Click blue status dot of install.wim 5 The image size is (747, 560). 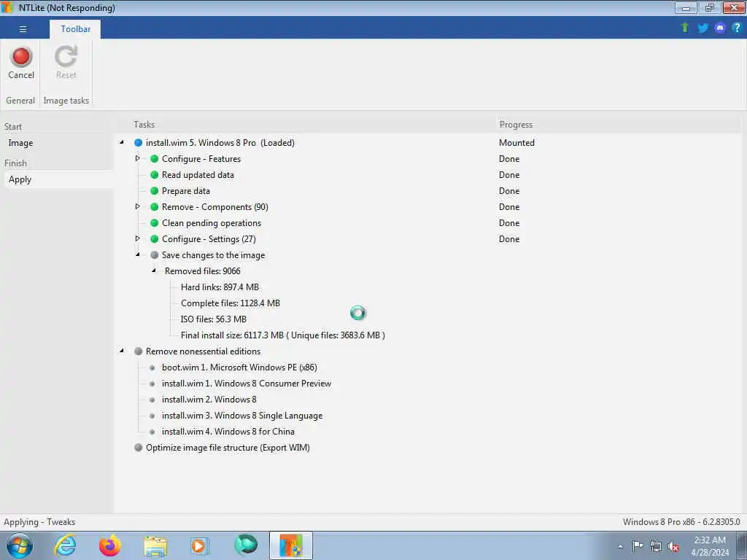point(138,142)
